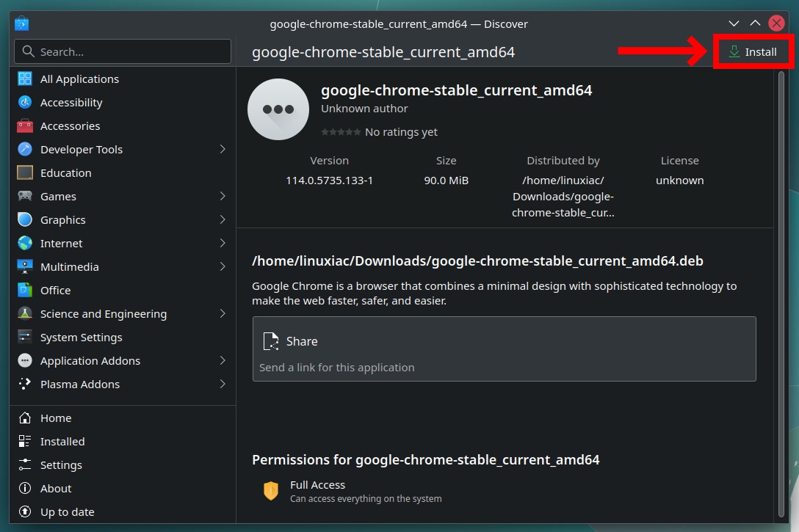Check updates via Up to date
Viewport: 799px width, 532px height.
(x=123, y=511)
